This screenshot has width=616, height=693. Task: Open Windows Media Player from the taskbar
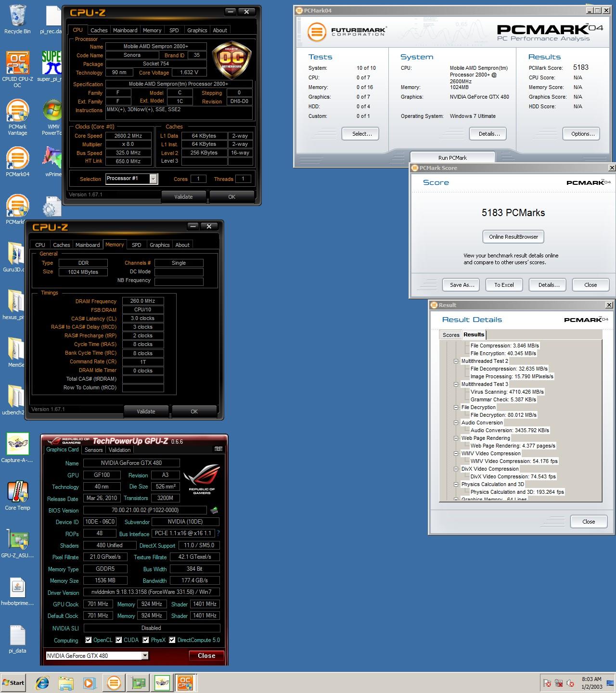pyautogui.click(x=89, y=682)
